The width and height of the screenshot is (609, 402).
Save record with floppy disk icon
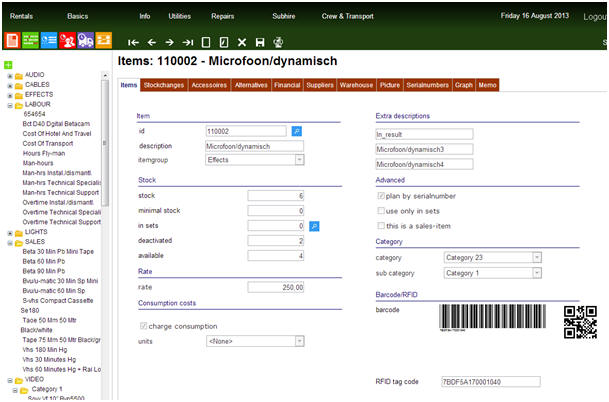260,42
